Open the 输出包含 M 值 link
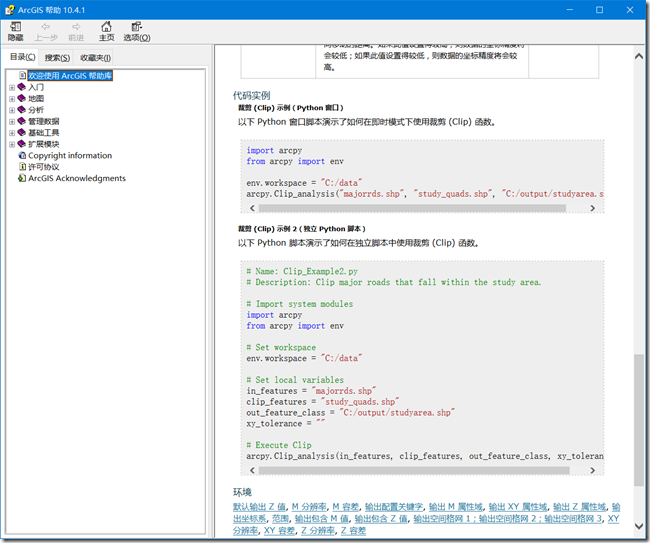 point(322,518)
